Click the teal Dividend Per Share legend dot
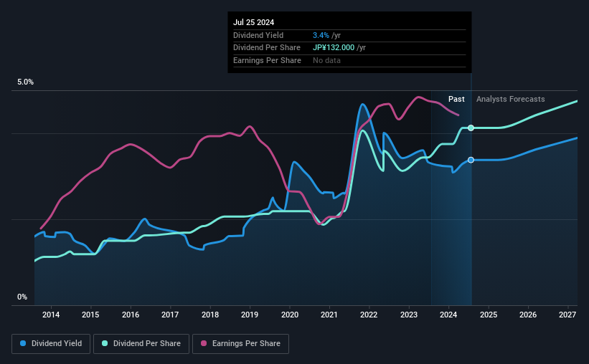This screenshot has width=589, height=364. coord(105,343)
